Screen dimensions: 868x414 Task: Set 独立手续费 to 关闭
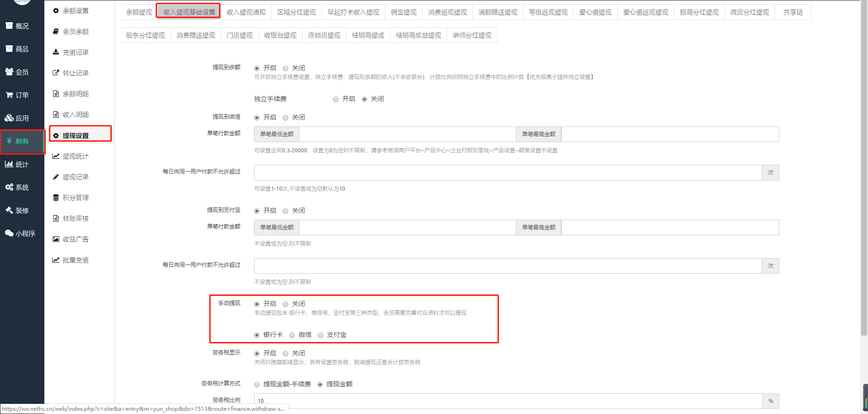pyautogui.click(x=364, y=99)
